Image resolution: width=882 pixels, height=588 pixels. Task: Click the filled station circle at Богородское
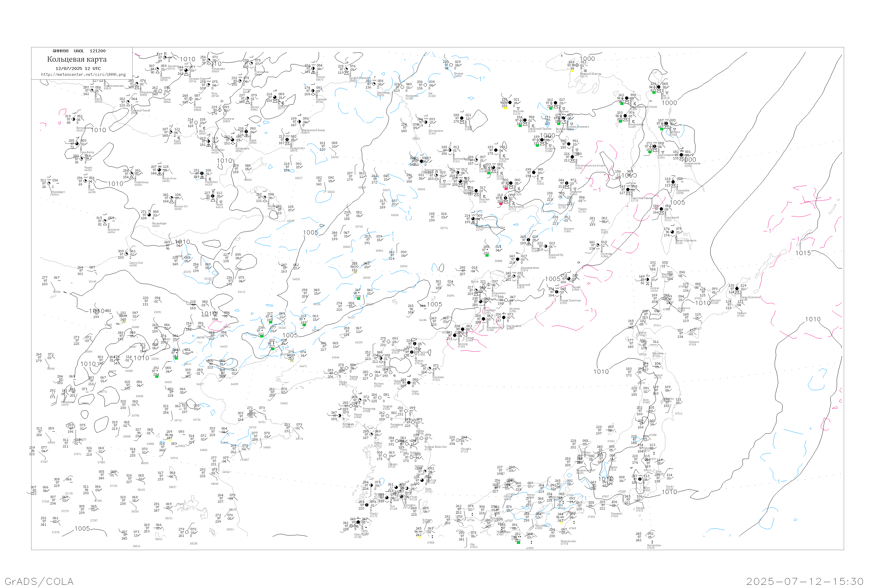[625, 116]
